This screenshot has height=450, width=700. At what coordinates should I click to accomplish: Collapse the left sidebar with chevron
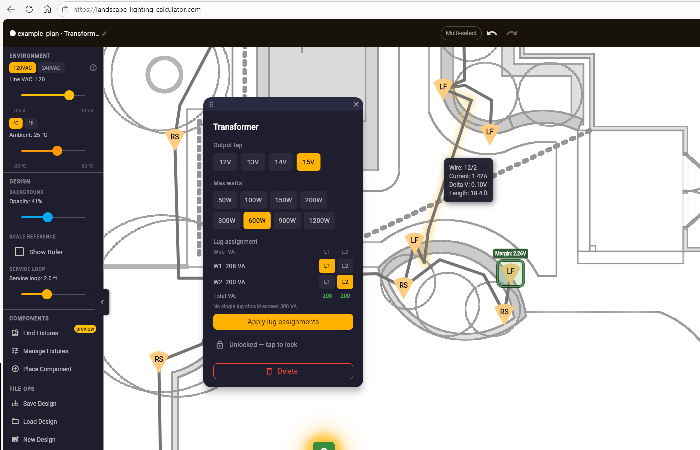(102, 302)
